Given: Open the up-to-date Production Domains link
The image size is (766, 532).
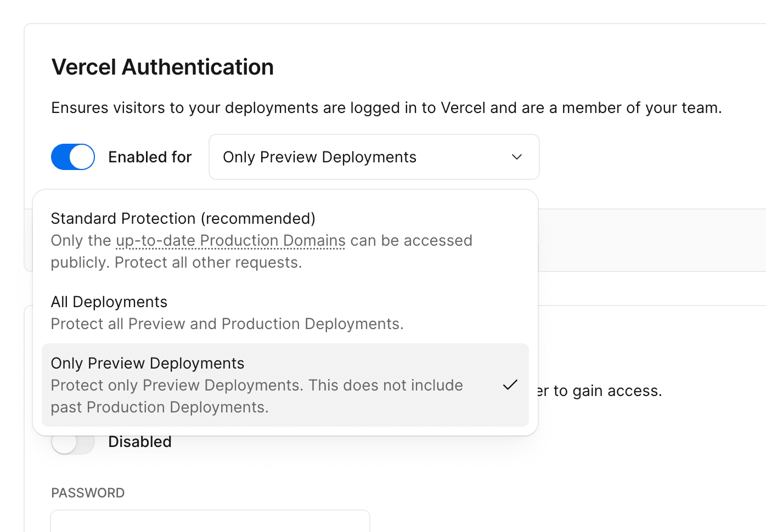Looking at the screenshot, I should click(x=230, y=241).
